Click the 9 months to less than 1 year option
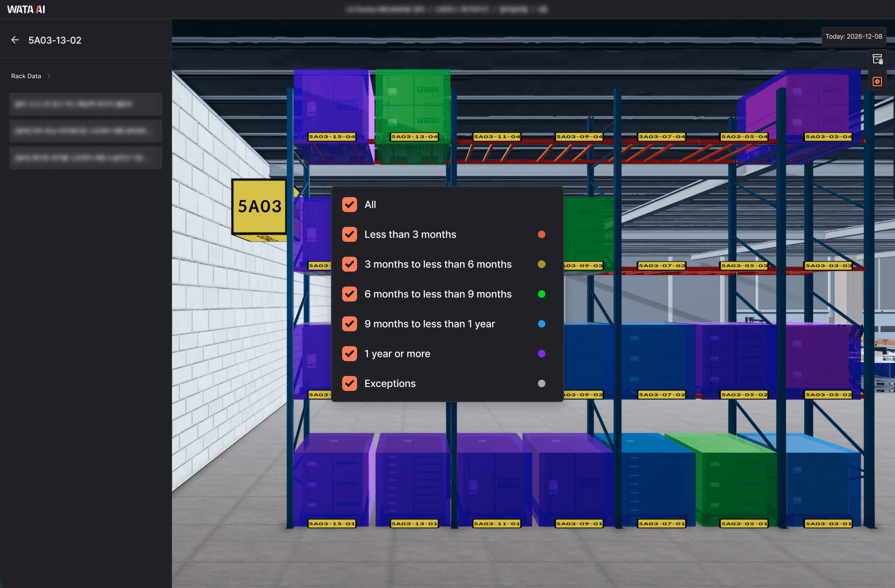The height and width of the screenshot is (588, 895). click(x=429, y=324)
